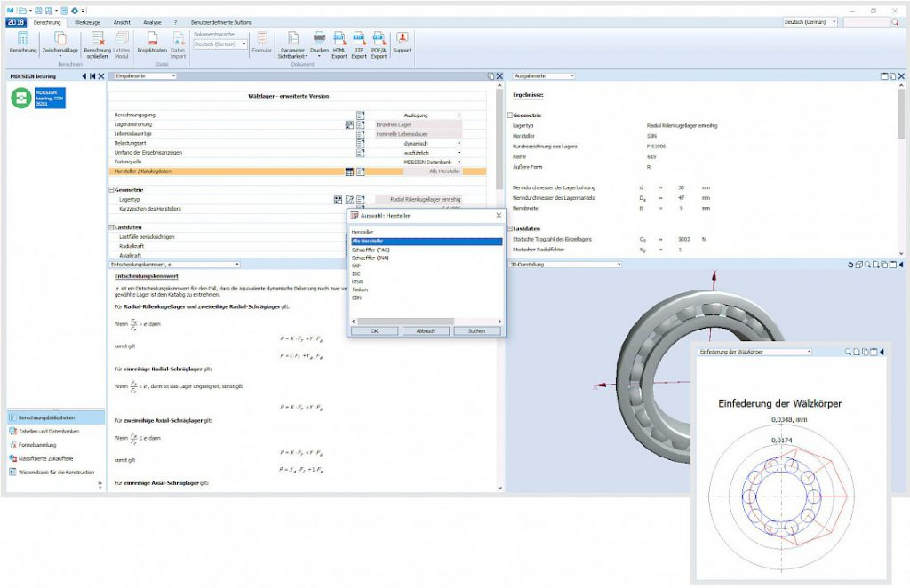The height and width of the screenshot is (588, 910).
Task: Click the HTML Export icon
Action: coord(339,39)
